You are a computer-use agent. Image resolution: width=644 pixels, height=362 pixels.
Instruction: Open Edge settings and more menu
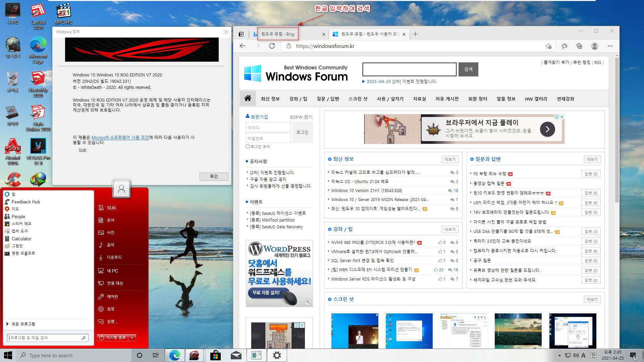[x=610, y=46]
